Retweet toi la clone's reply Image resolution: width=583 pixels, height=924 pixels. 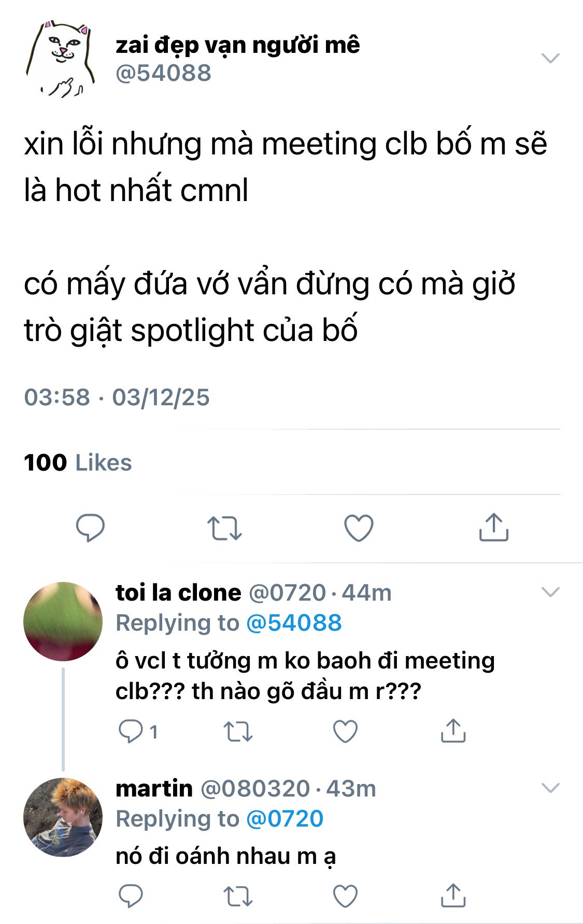coord(238,732)
